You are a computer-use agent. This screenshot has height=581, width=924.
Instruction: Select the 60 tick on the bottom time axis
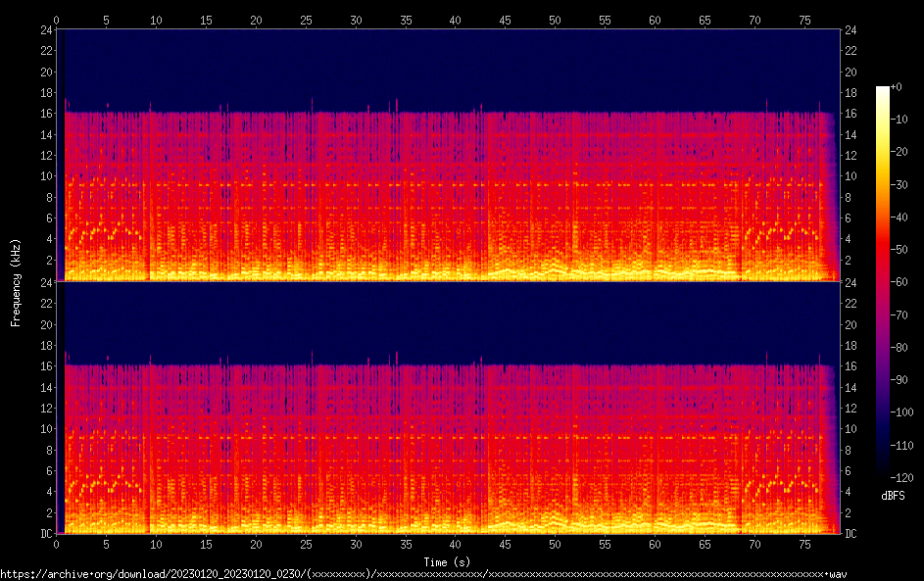655,545
